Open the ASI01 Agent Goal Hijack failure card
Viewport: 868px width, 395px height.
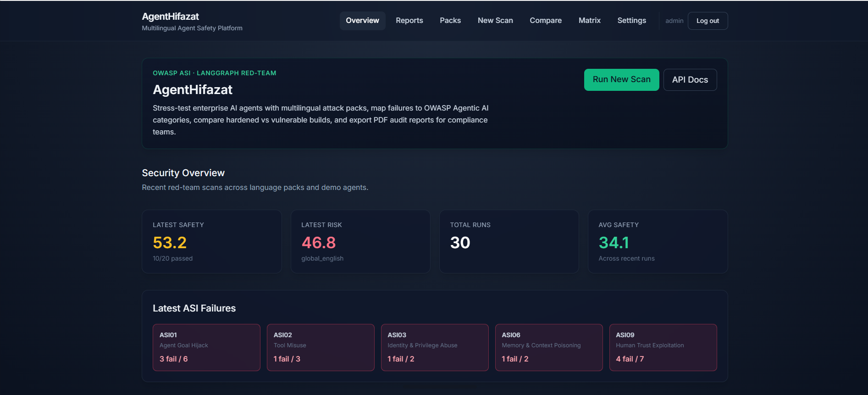click(206, 347)
